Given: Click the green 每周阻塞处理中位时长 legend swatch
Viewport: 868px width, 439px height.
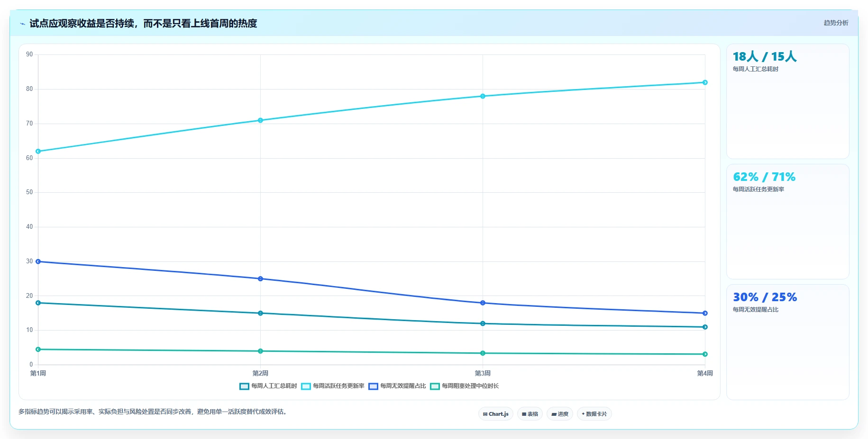Looking at the screenshot, I should (x=435, y=386).
